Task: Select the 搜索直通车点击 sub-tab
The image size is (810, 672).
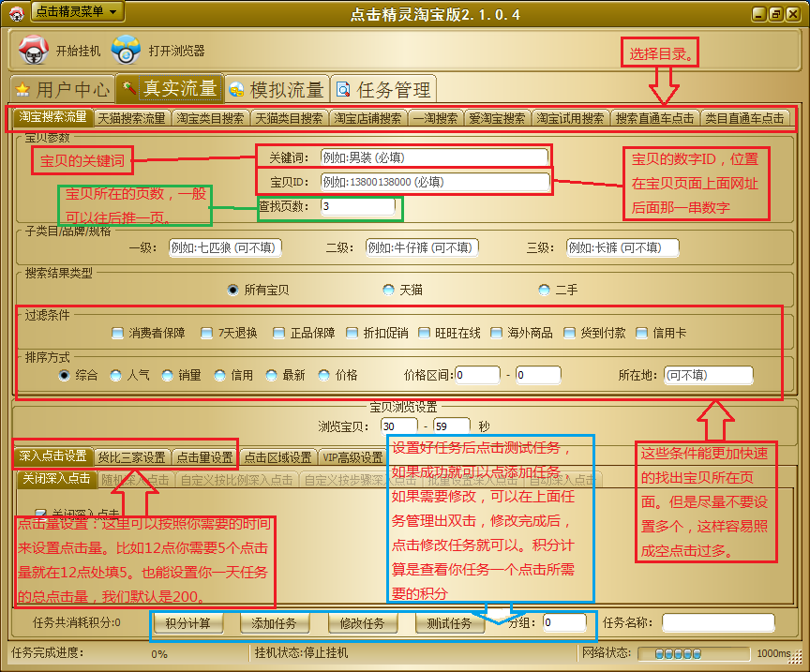Action: point(654,118)
